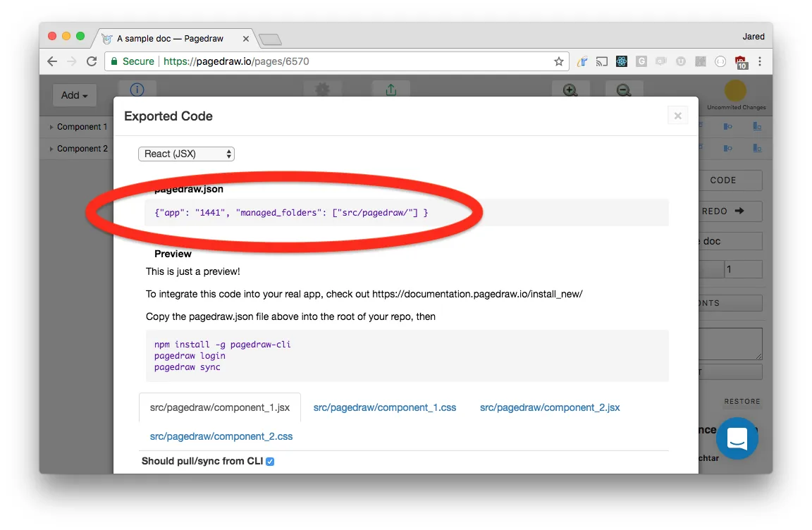Bookmark page with the star icon
The image size is (812, 530).
click(x=559, y=61)
